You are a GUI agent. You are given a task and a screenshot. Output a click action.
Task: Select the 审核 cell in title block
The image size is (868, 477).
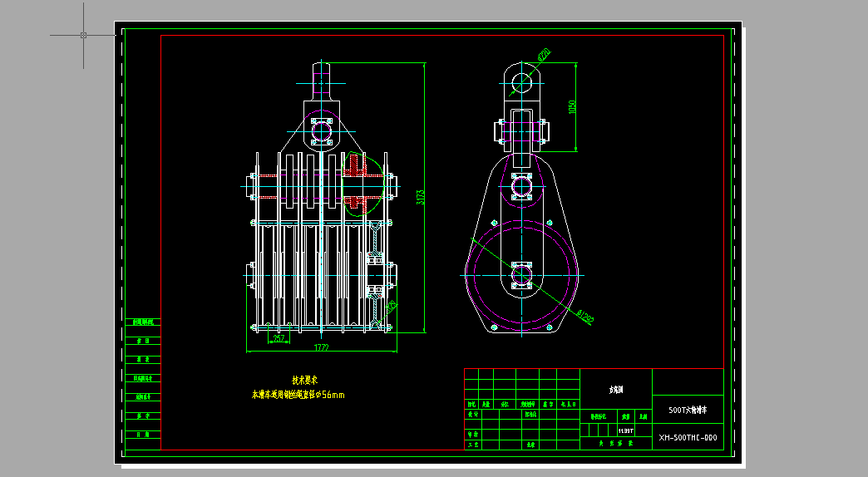pos(473,435)
